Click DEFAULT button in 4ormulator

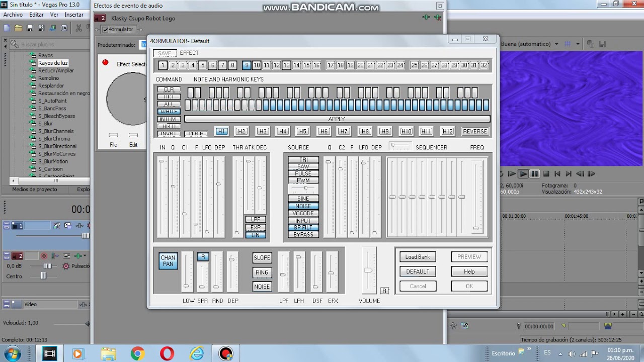click(x=418, y=271)
